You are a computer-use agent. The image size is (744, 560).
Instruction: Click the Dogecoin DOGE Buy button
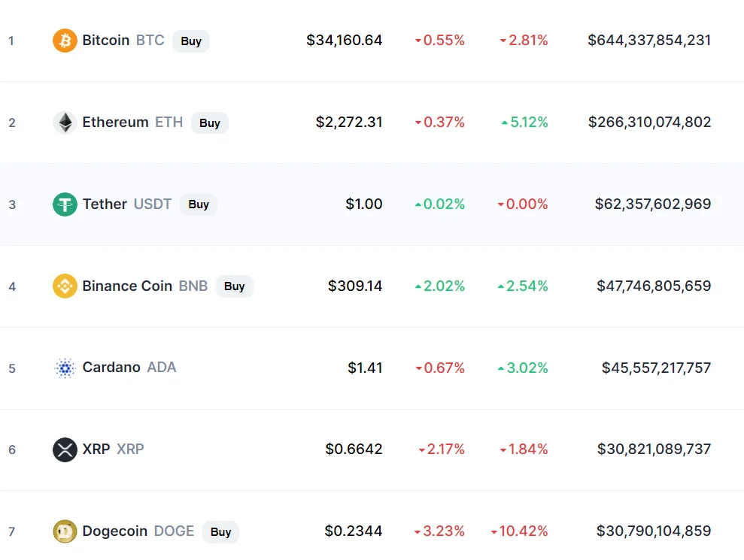220,532
